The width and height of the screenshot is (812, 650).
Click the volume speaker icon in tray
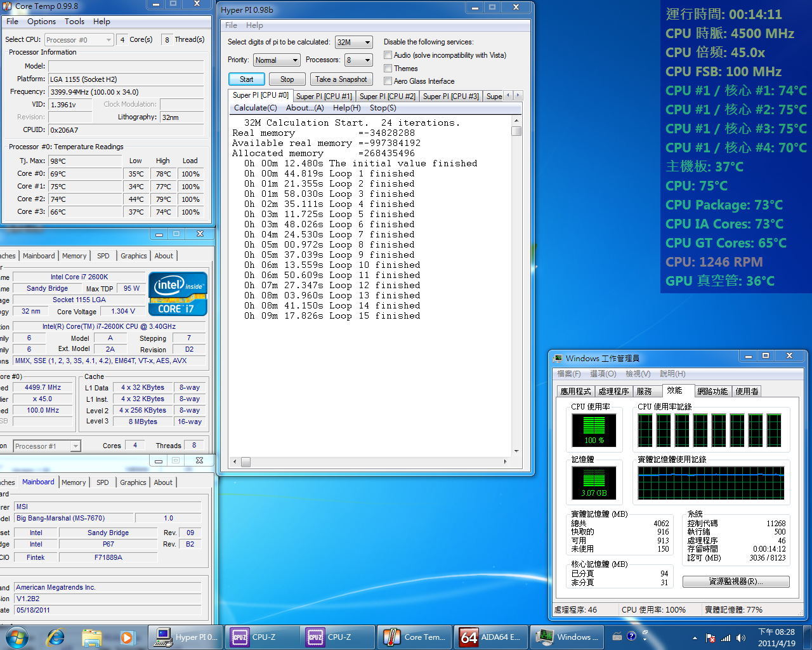740,638
